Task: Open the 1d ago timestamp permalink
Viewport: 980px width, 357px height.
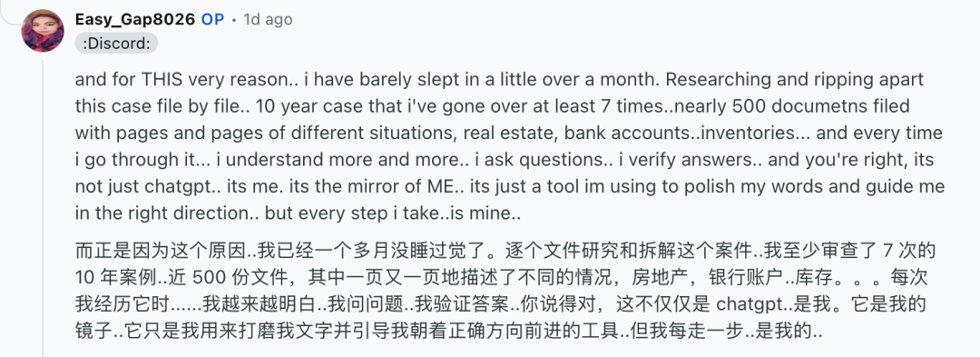Action: [268, 20]
